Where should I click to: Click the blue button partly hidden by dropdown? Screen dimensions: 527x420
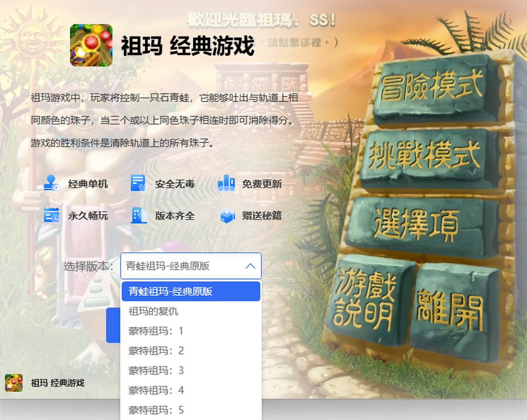point(113,325)
